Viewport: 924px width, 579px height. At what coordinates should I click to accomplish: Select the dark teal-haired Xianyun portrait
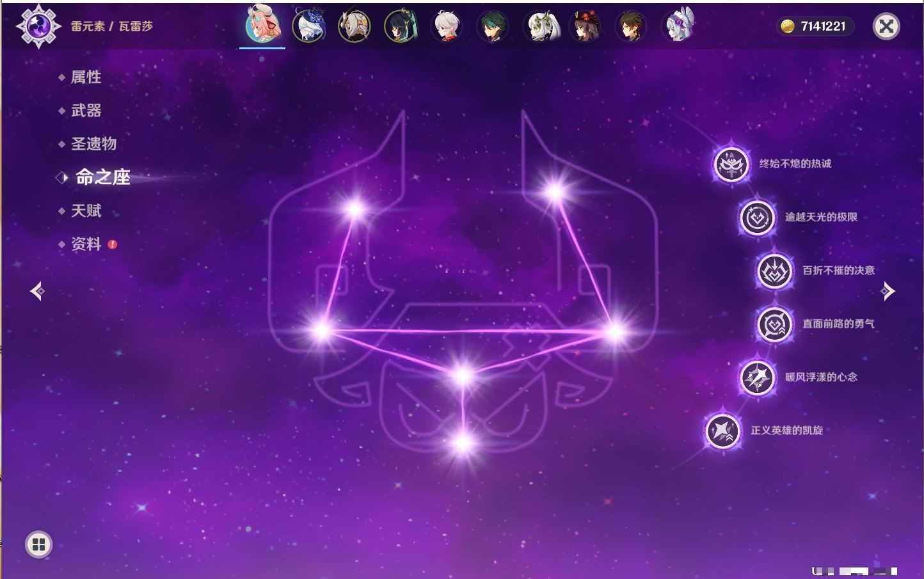[401, 26]
